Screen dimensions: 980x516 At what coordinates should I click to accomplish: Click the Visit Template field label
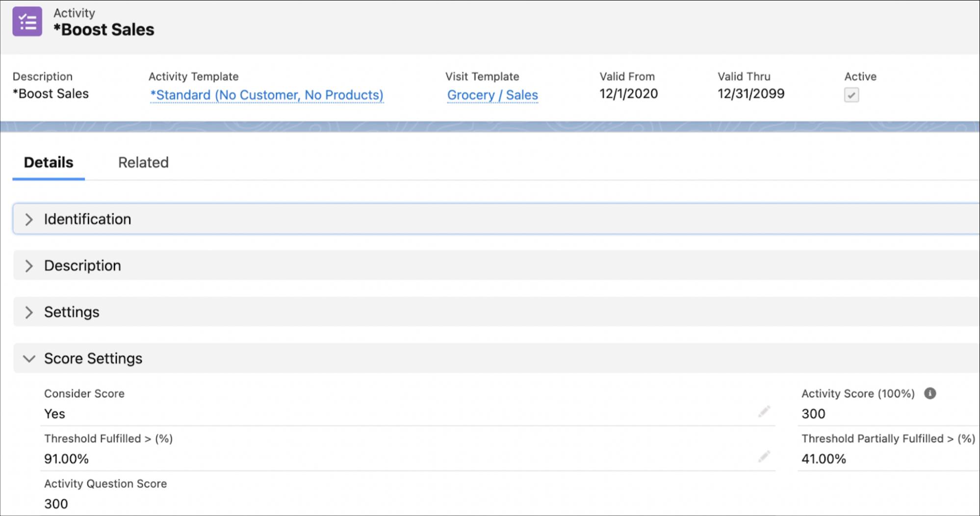tap(482, 77)
